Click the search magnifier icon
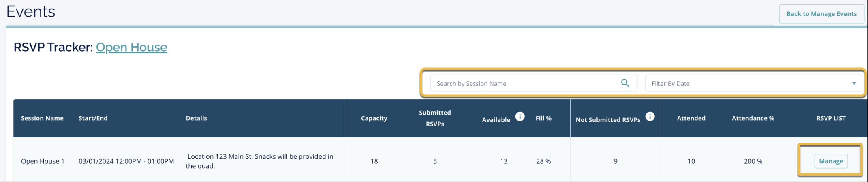Screen dimensions: 868x182 coord(625,83)
